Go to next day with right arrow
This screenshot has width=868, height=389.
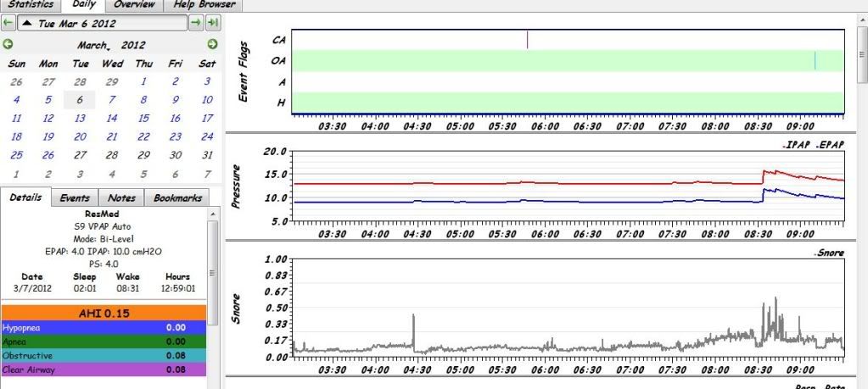click(x=196, y=21)
